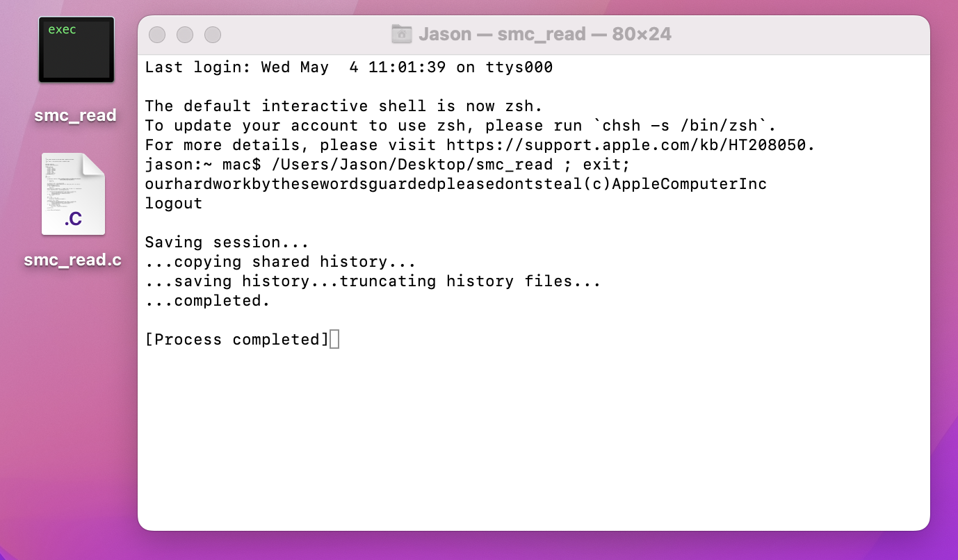
Task: Click the "...completed." line
Action: click(207, 301)
